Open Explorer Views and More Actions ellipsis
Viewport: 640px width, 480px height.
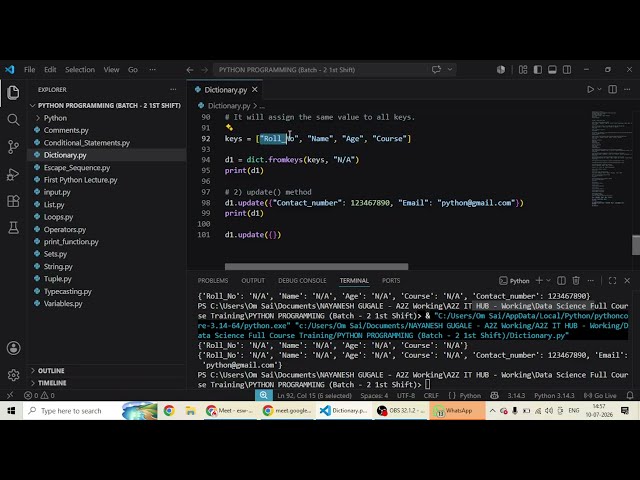(173, 89)
